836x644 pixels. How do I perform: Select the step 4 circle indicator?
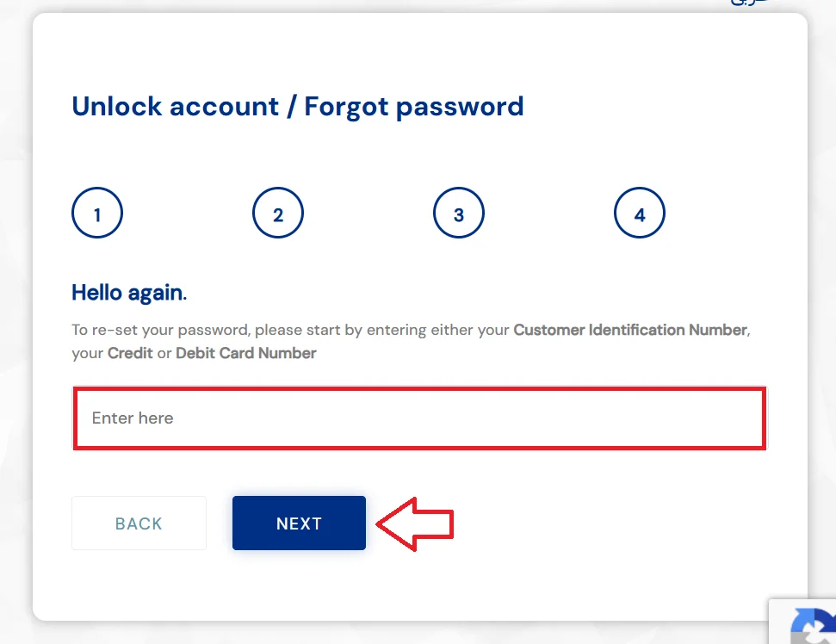click(x=639, y=213)
